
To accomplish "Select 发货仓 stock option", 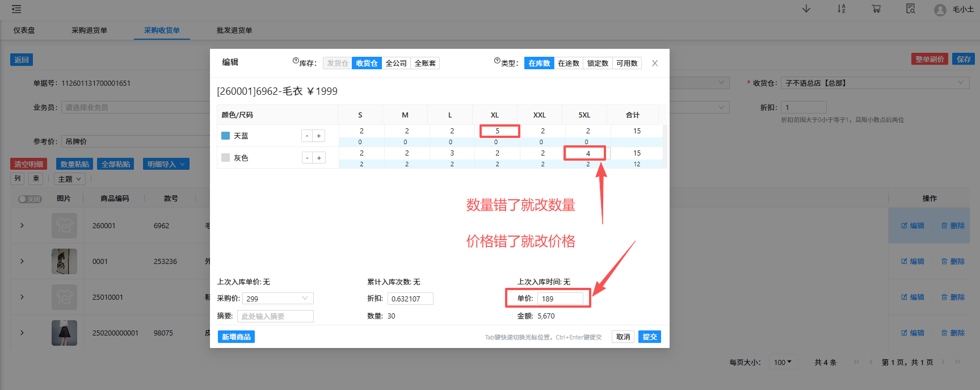I will [337, 63].
